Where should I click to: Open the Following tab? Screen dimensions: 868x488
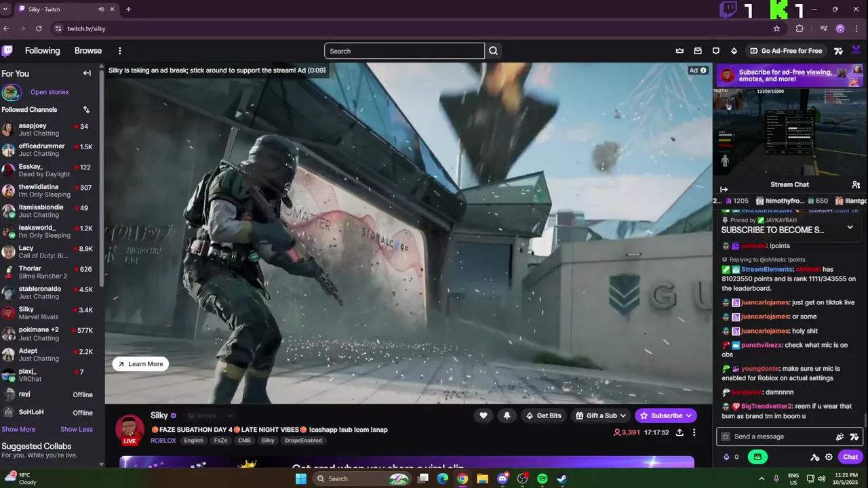(x=43, y=51)
